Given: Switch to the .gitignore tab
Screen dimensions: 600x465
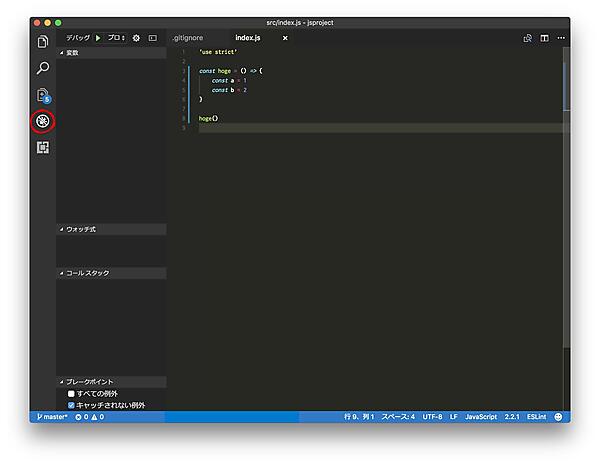Looking at the screenshot, I should click(187, 38).
